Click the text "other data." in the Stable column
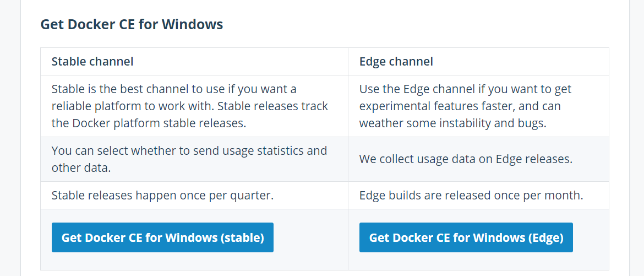 pyautogui.click(x=81, y=167)
